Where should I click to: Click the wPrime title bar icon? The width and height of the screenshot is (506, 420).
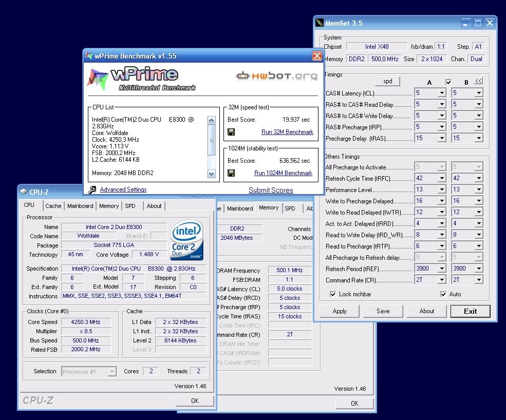[89, 55]
